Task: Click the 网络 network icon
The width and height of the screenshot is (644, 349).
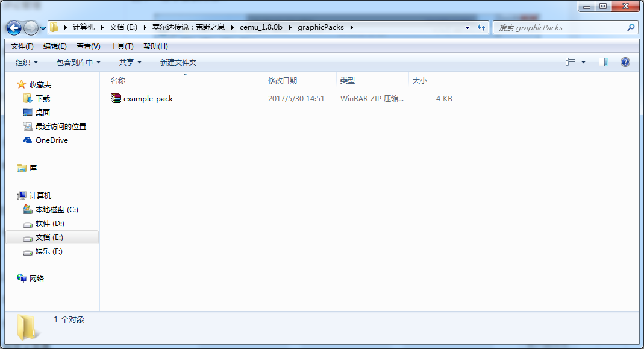Action: 21,278
